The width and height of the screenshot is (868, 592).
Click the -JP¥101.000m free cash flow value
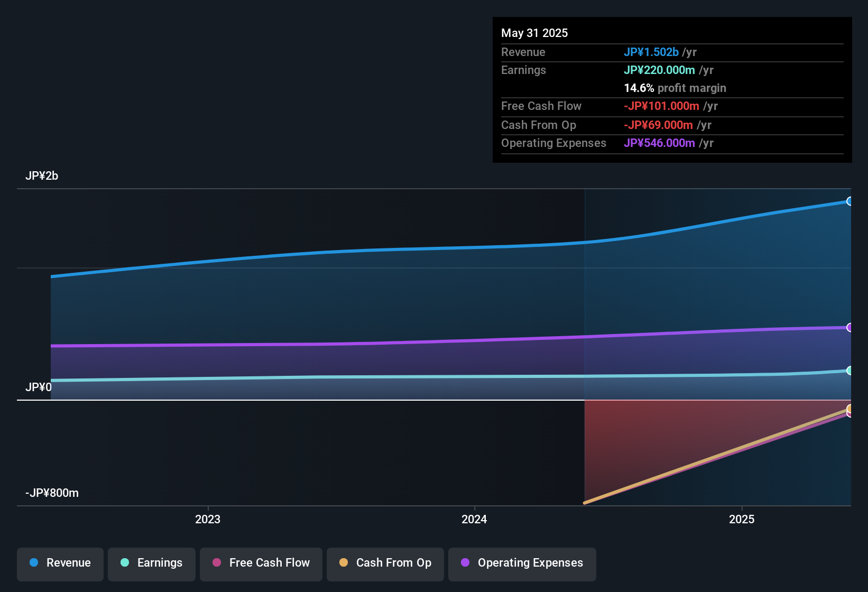click(x=661, y=106)
